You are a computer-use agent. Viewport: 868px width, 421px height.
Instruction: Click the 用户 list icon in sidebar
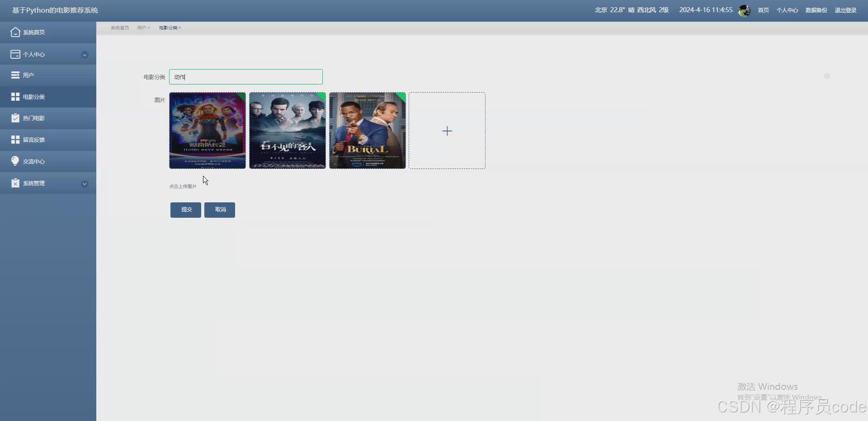coord(15,75)
